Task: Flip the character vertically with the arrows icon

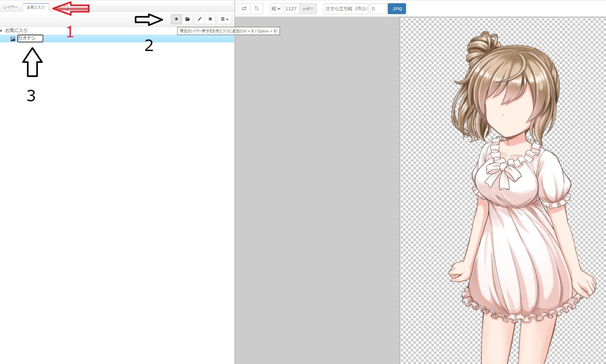Action: [257, 8]
